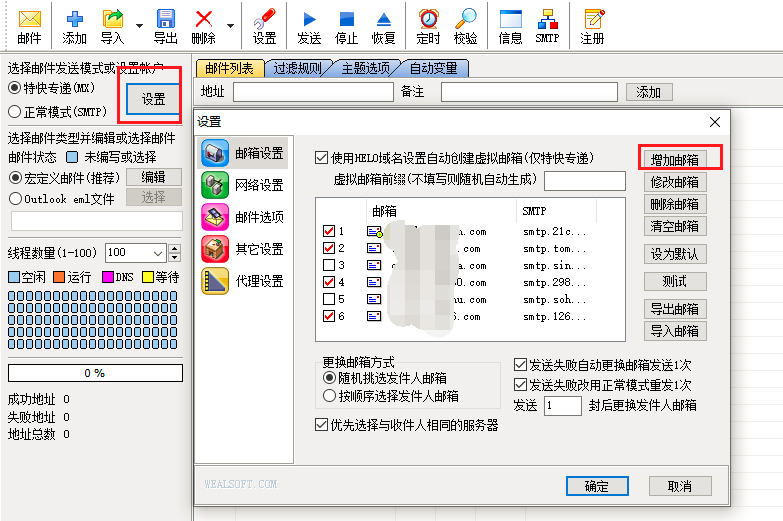Select 按顺序选择发件人邮箱 radio option
The width and height of the screenshot is (783, 521).
[330, 396]
